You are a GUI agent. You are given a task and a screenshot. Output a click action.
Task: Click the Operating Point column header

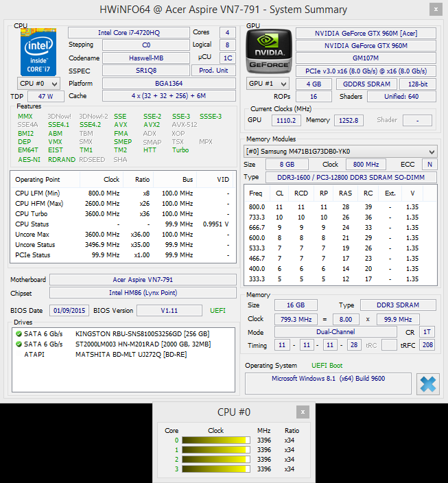point(45,180)
